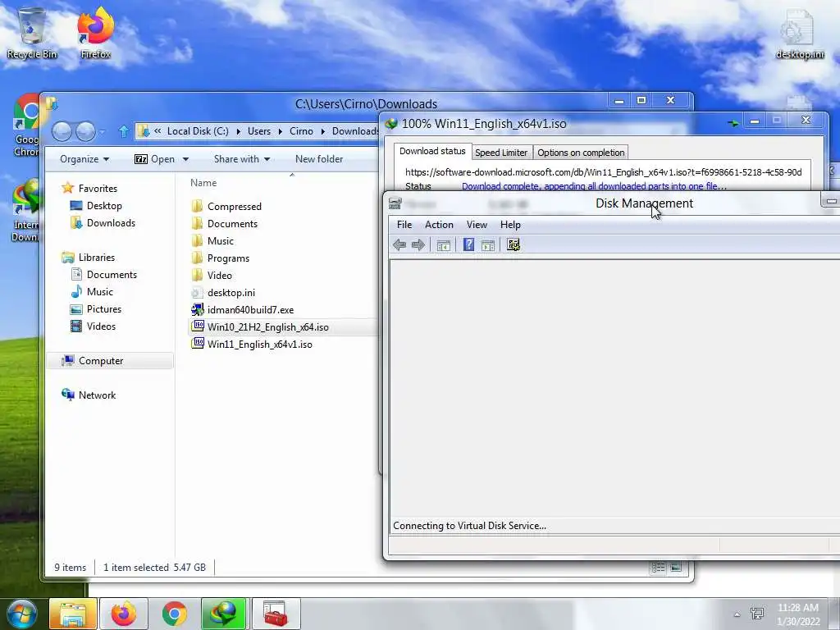Toggle the Explorer preview pane icon
840x630 pixels.
(x=676, y=568)
